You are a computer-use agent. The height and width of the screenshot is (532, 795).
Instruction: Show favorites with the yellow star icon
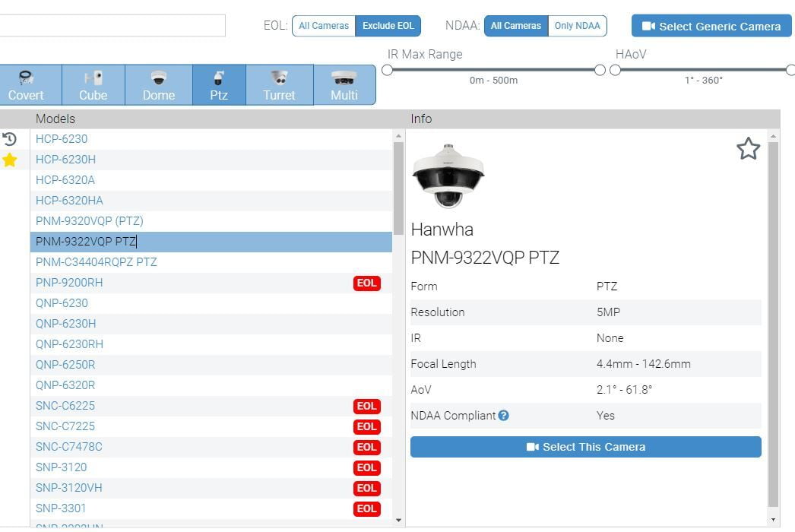[10, 160]
